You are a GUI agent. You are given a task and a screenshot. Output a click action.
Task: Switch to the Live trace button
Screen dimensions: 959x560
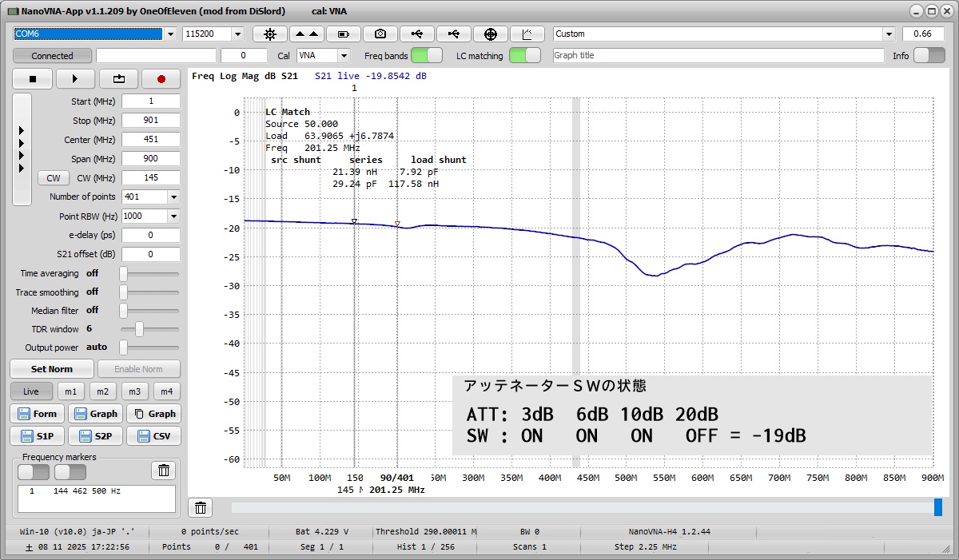coord(31,391)
